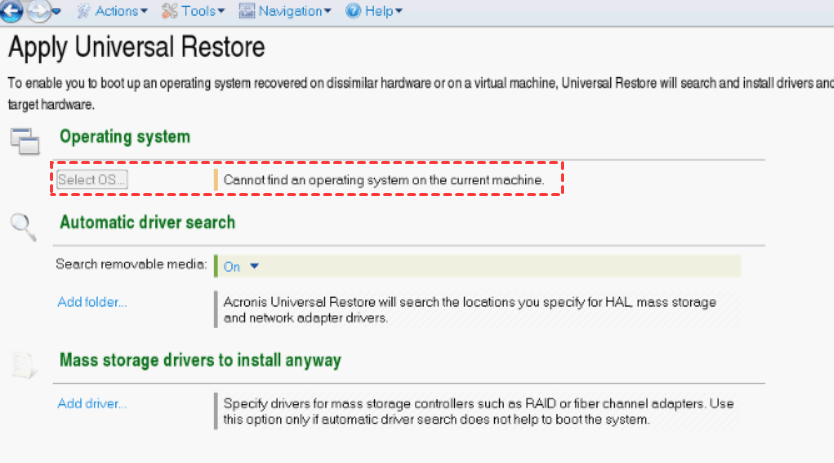Click the Specify drivers for mass storage description
The image size is (834, 463).
pyautogui.click(x=479, y=411)
